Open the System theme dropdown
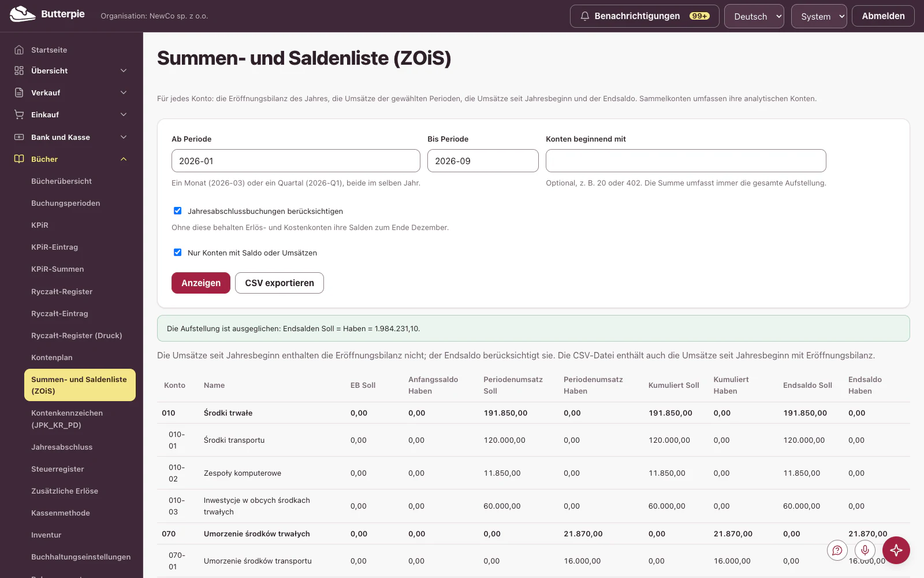This screenshot has height=578, width=924. point(819,16)
